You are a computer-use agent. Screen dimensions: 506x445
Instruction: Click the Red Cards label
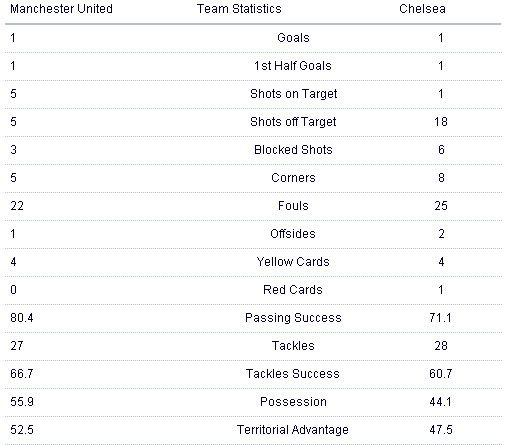(293, 290)
